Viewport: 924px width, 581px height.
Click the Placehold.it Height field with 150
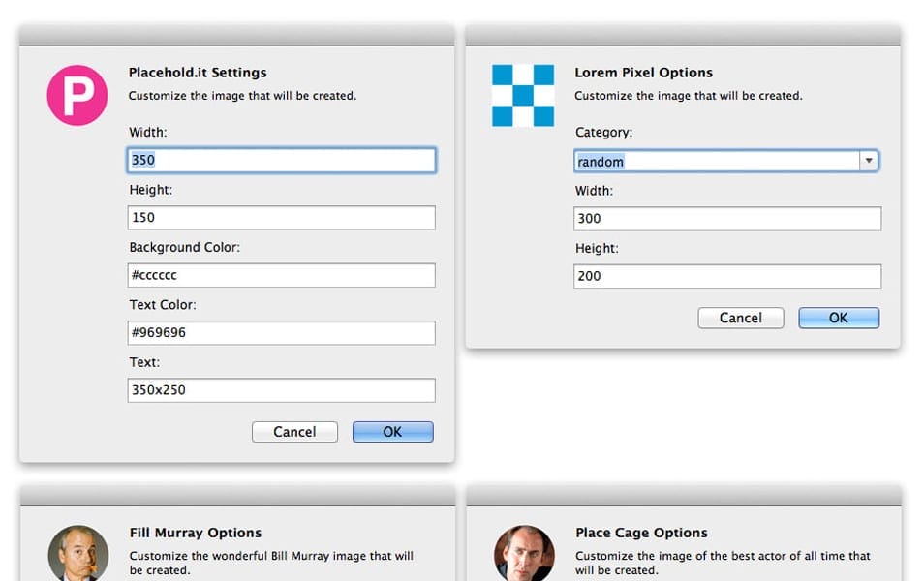tap(281, 218)
